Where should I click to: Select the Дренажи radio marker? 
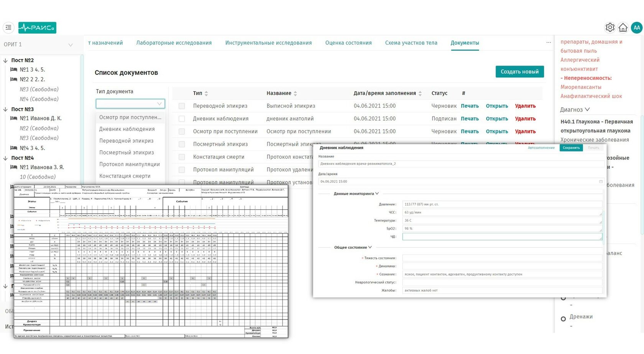[x=563, y=319]
